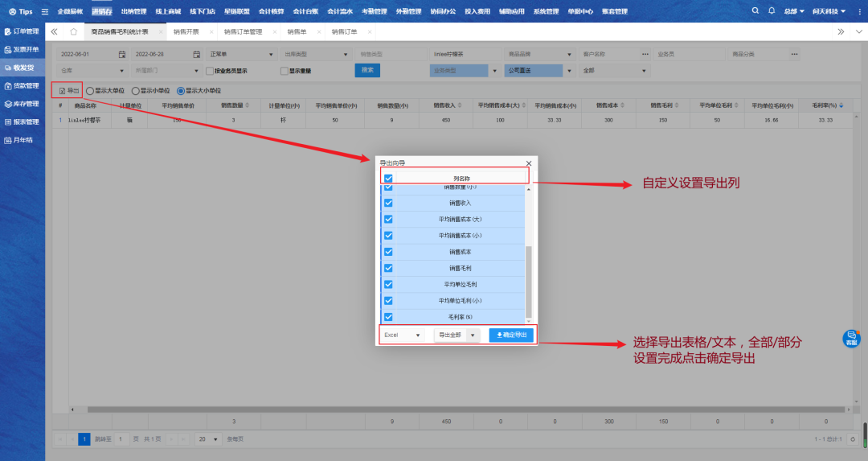Image resolution: width=868 pixels, height=461 pixels.
Task: Open the Excel format dropdown
Action: pyautogui.click(x=403, y=335)
